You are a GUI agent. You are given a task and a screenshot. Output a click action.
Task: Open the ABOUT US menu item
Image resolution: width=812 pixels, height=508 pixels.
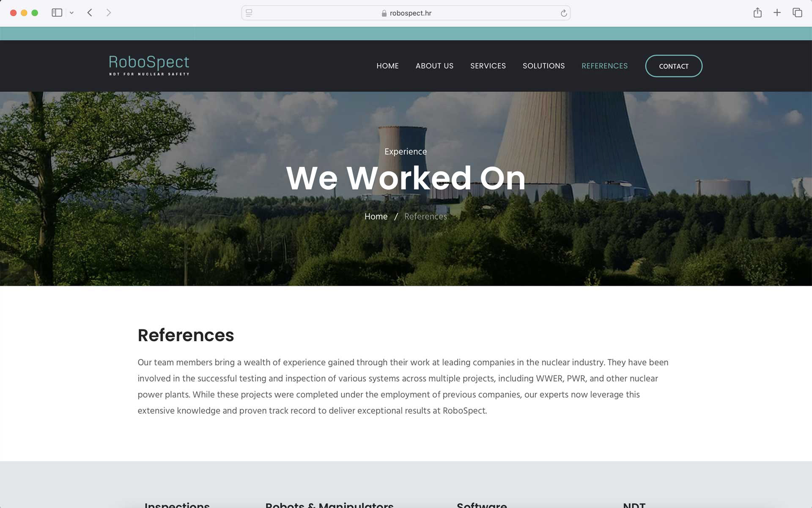[x=434, y=66]
